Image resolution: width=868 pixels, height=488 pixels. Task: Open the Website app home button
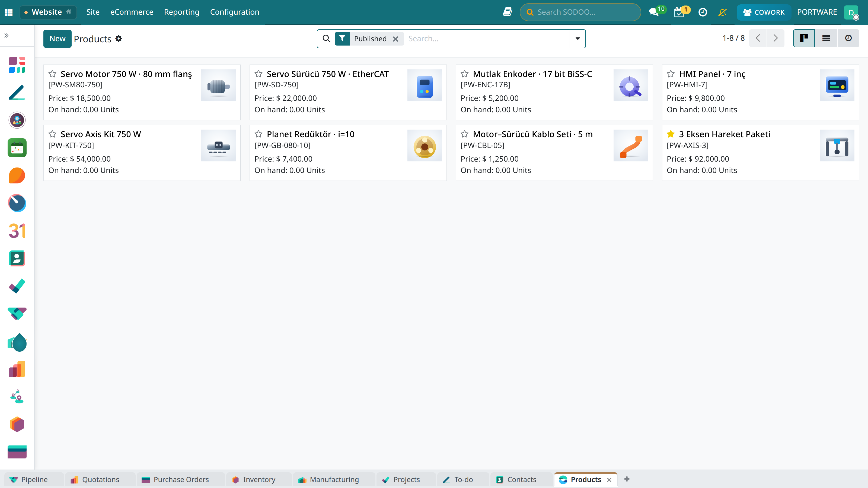click(48, 12)
